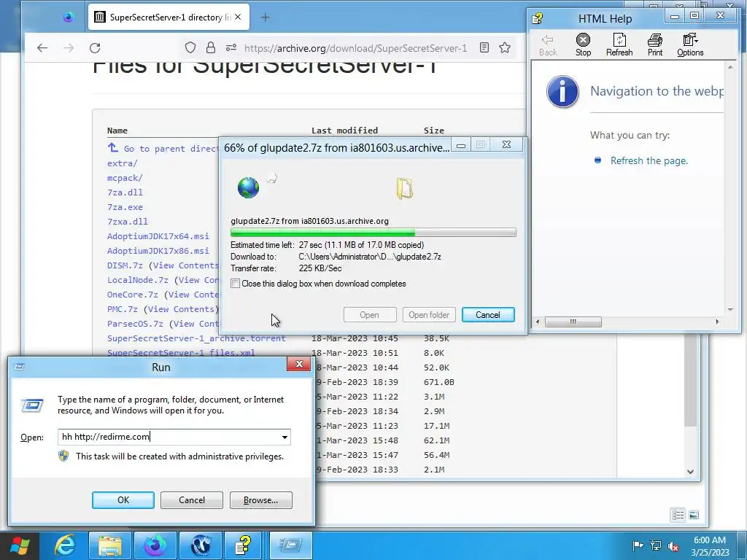Toggle Firefox reader view icon
Viewport: 747px width, 560px height.
pos(484,47)
